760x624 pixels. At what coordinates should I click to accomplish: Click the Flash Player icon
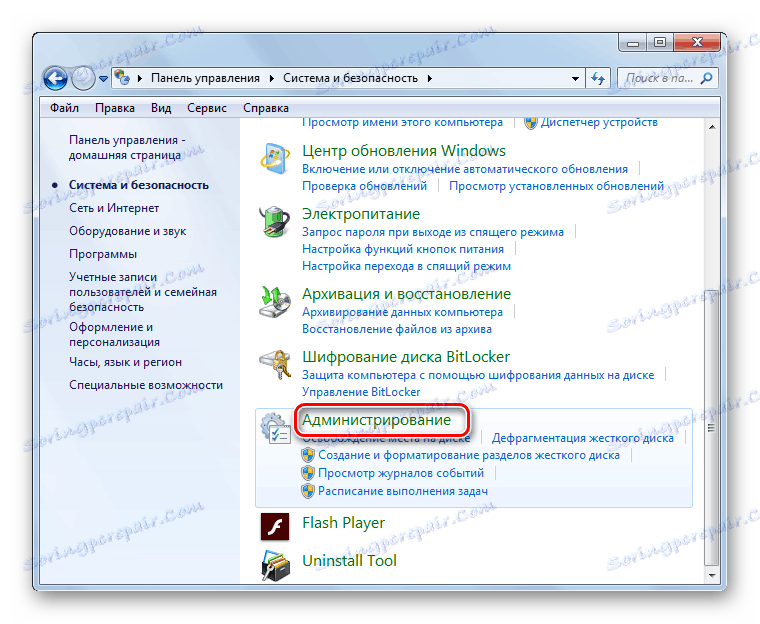(275, 527)
